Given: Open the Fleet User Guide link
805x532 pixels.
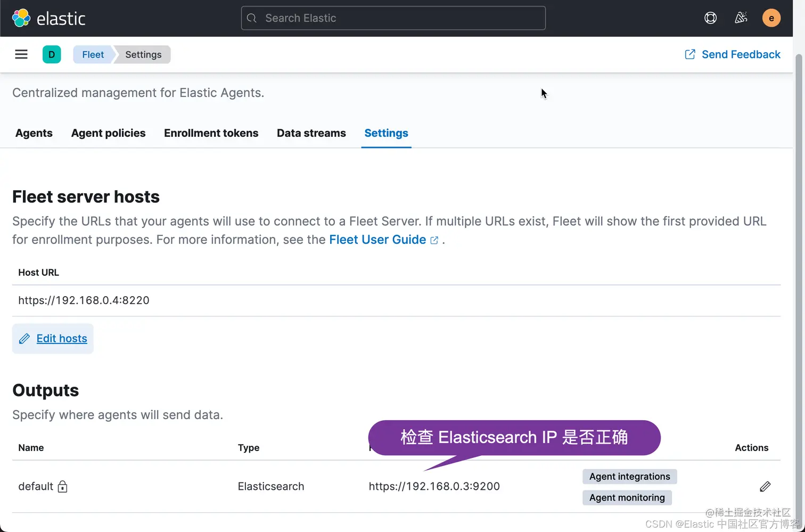Looking at the screenshot, I should pyautogui.click(x=377, y=240).
